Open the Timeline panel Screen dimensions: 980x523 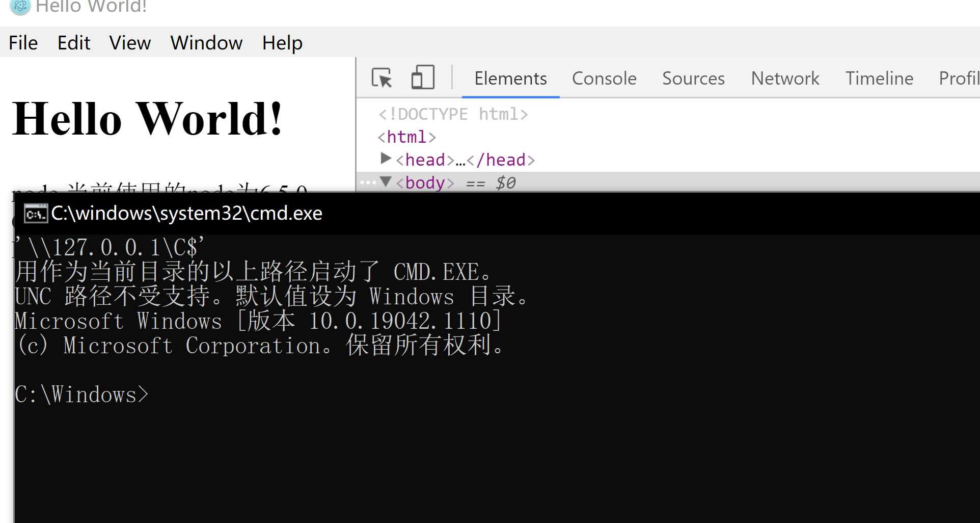(879, 78)
